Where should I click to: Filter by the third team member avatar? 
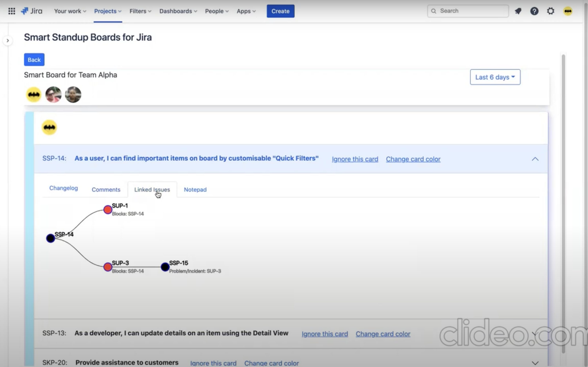point(73,95)
